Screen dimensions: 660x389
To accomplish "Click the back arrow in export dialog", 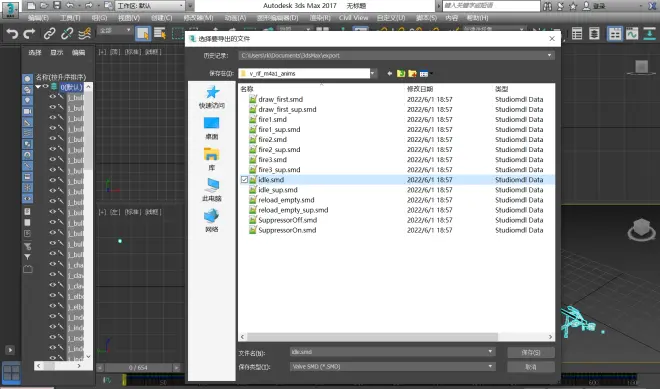I will 389,74.
